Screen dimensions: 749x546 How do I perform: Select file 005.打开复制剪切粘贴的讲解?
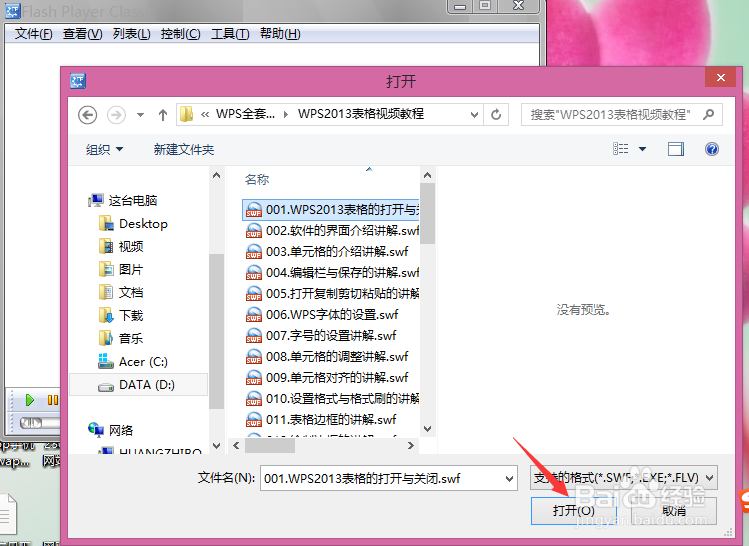332,294
